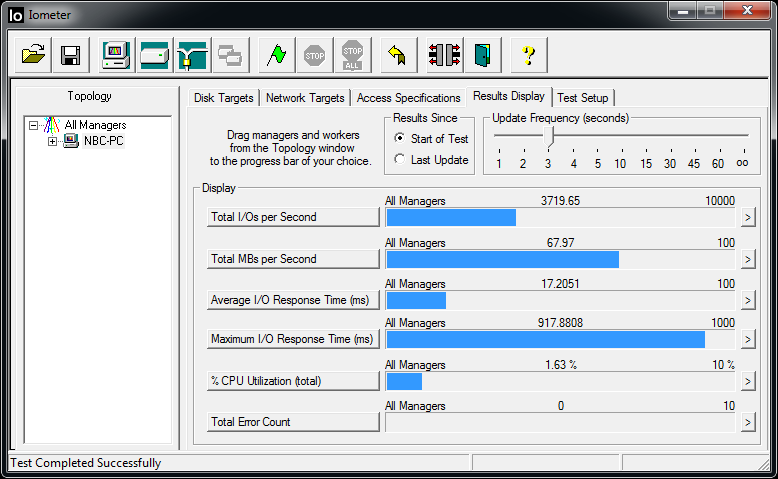This screenshot has width=778, height=479.
Task: Click the % CPU Utilization progress bar
Action: click(x=560, y=381)
